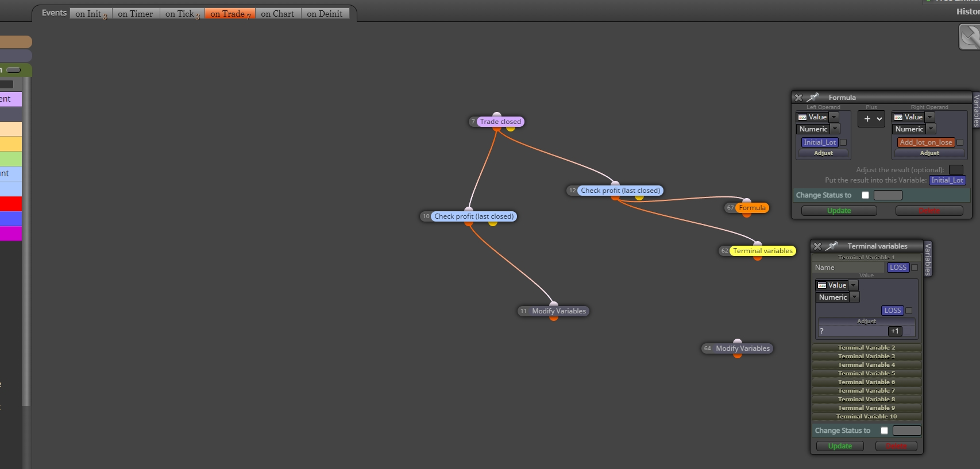Open the Plus operator dropdown
This screenshot has height=469, width=980.
click(871, 119)
